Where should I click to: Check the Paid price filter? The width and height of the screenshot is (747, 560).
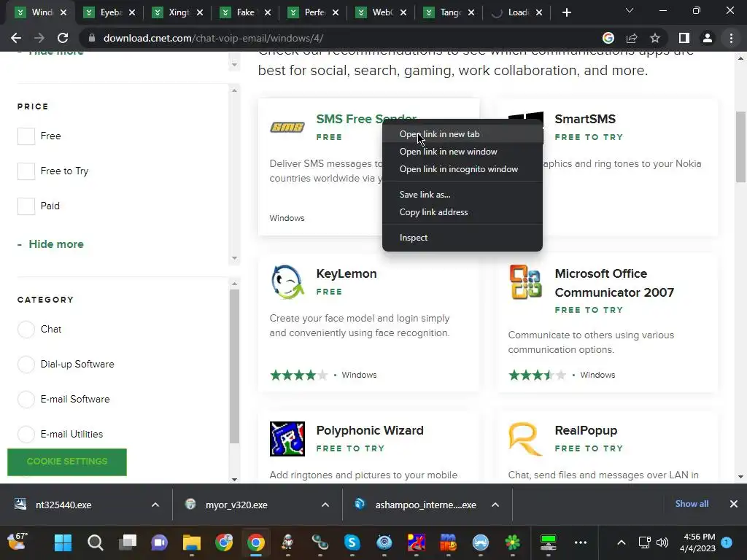[x=26, y=206]
